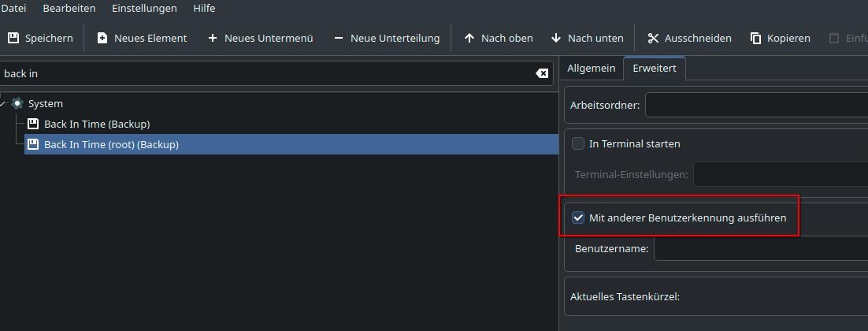Insert a separator with Neue Unterteilung icon

pos(339,38)
